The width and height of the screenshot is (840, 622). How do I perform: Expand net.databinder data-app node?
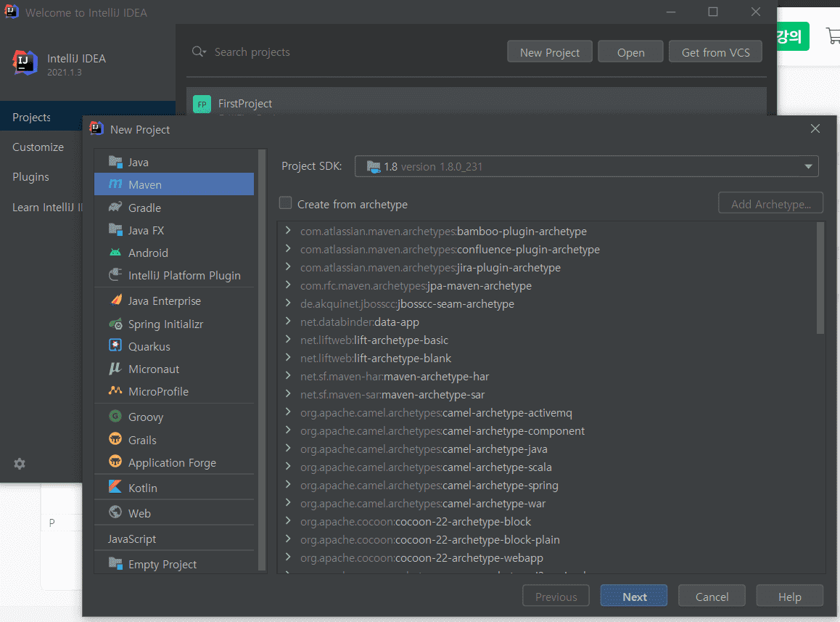[x=288, y=322]
